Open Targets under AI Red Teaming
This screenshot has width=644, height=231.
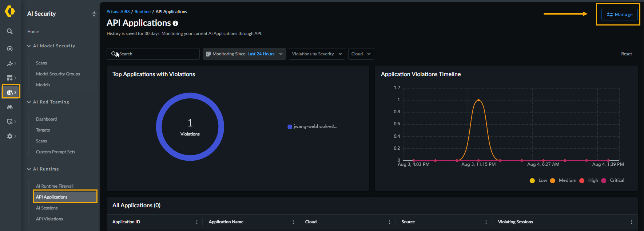point(43,130)
